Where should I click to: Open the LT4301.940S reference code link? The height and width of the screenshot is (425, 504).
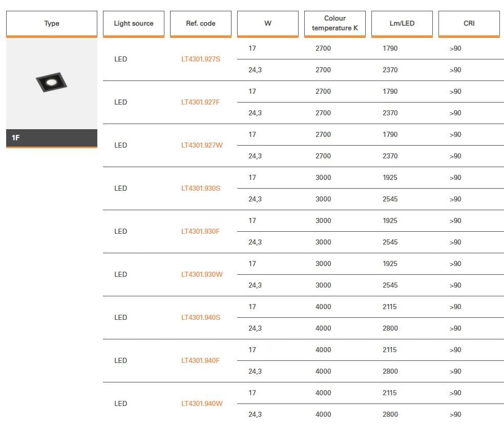(x=201, y=317)
